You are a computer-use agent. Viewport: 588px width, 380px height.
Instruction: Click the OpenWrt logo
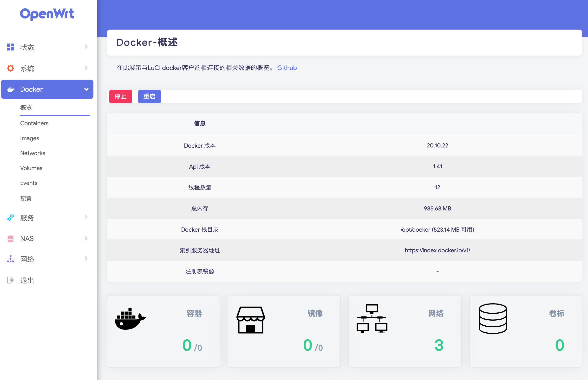point(47,14)
